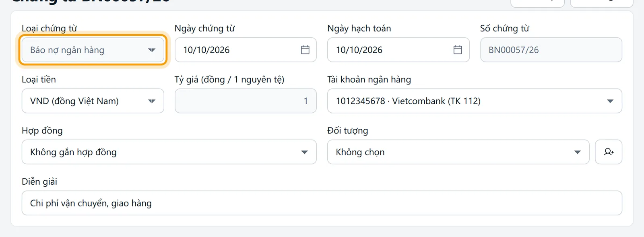Click the Đối tượng label

(x=348, y=131)
